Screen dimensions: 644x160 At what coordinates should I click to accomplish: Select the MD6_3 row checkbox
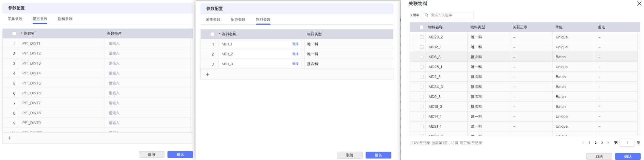click(x=422, y=57)
